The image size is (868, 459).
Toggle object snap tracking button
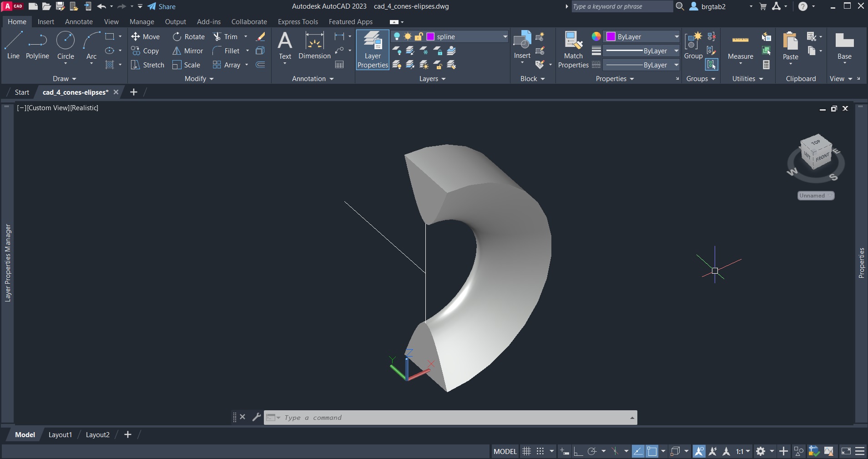point(638,451)
